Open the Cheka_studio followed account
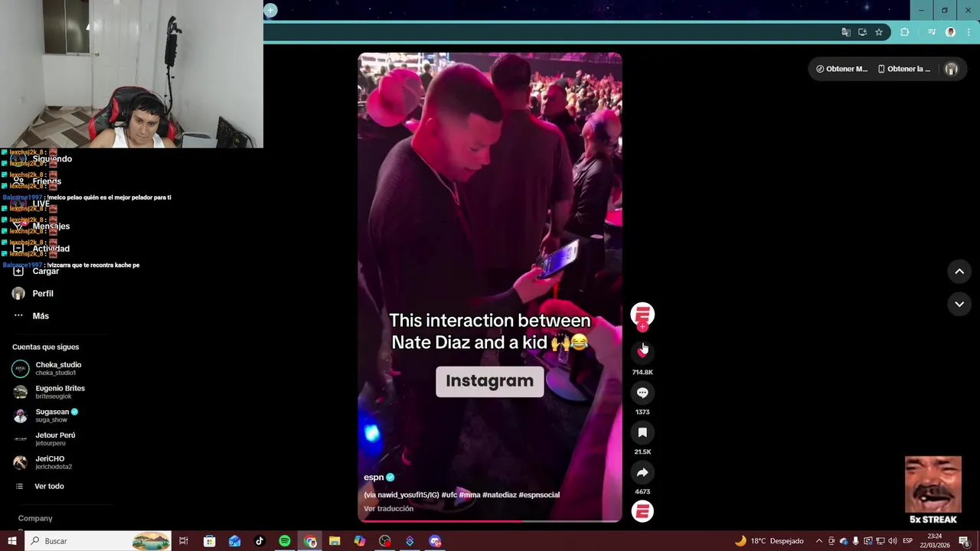The width and height of the screenshot is (980, 551). [x=47, y=369]
